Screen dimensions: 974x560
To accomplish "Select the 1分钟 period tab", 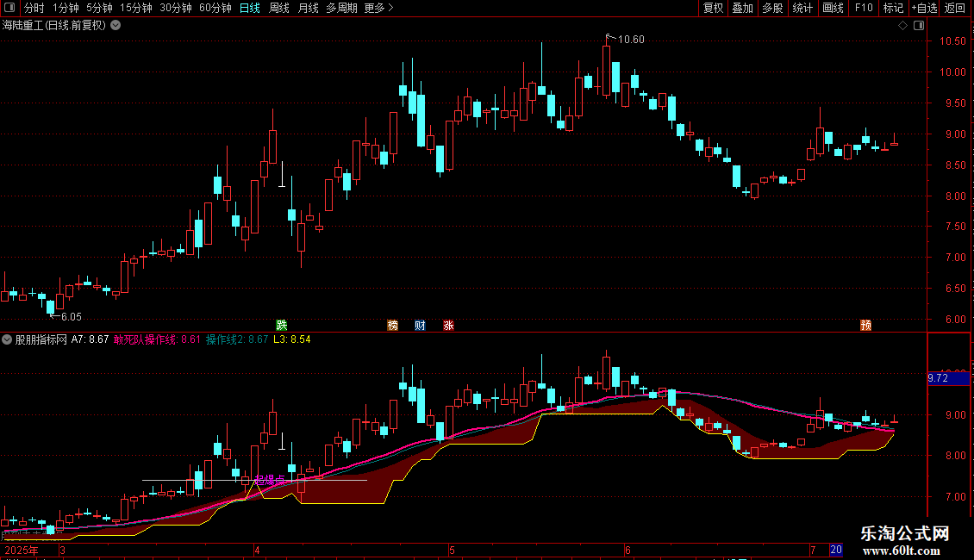I will click(66, 8).
